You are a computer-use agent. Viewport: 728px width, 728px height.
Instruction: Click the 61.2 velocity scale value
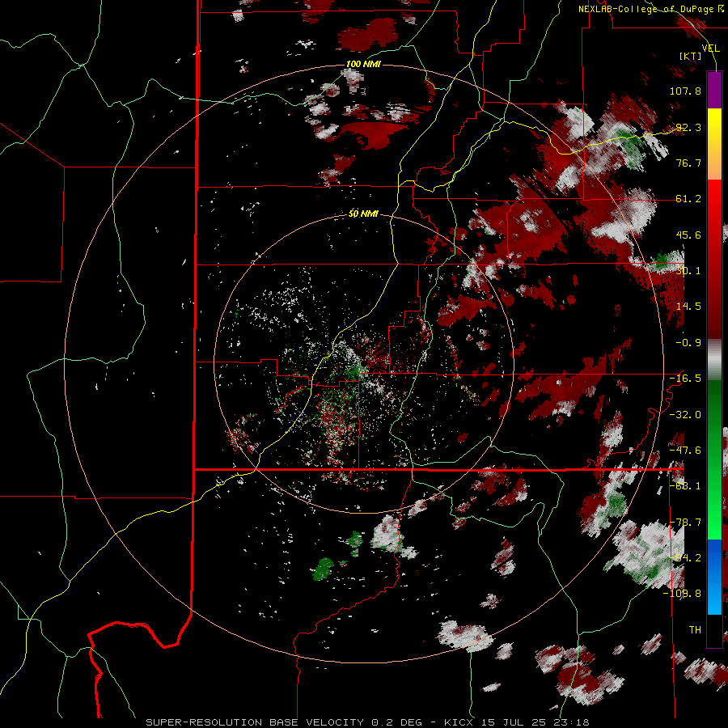pyautogui.click(x=688, y=199)
